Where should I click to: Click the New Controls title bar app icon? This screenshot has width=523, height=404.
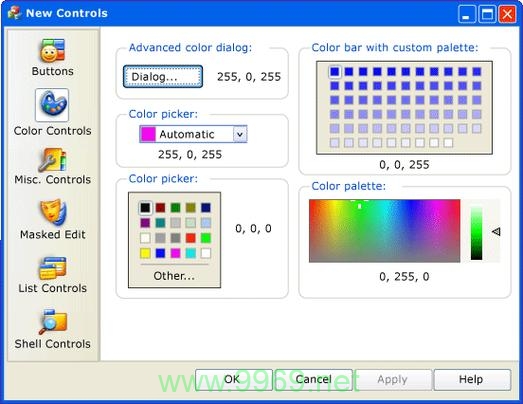coord(15,13)
